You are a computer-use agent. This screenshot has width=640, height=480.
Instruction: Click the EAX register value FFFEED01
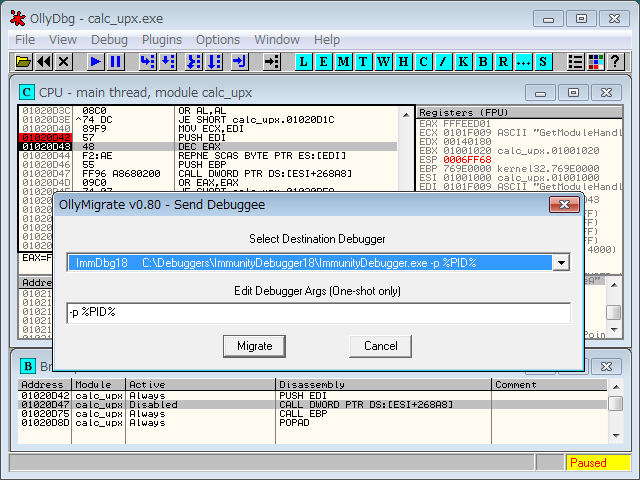point(467,124)
